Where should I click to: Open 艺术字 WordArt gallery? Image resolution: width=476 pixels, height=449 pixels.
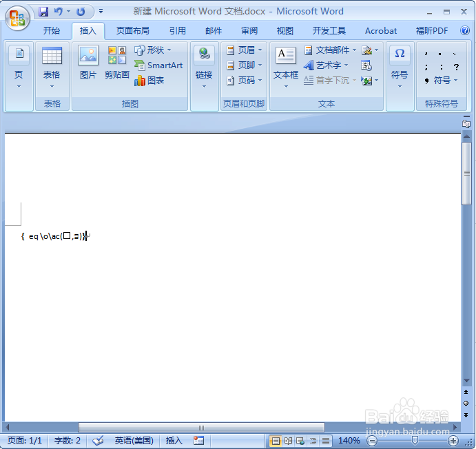pyautogui.click(x=326, y=65)
